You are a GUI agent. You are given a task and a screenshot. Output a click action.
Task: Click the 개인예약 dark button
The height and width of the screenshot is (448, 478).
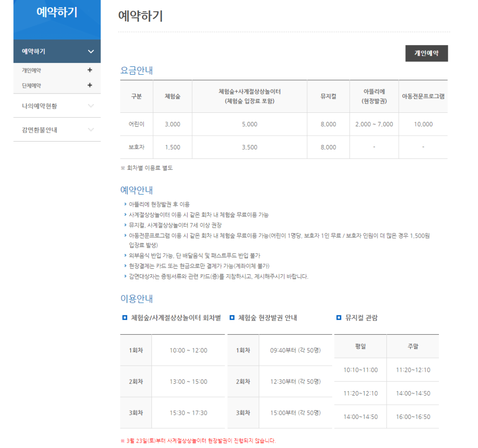click(x=426, y=53)
